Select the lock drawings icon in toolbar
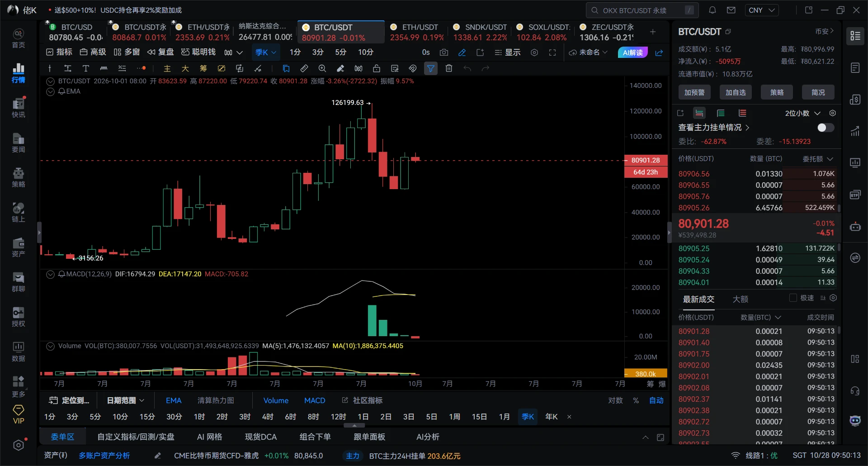 pos(377,68)
